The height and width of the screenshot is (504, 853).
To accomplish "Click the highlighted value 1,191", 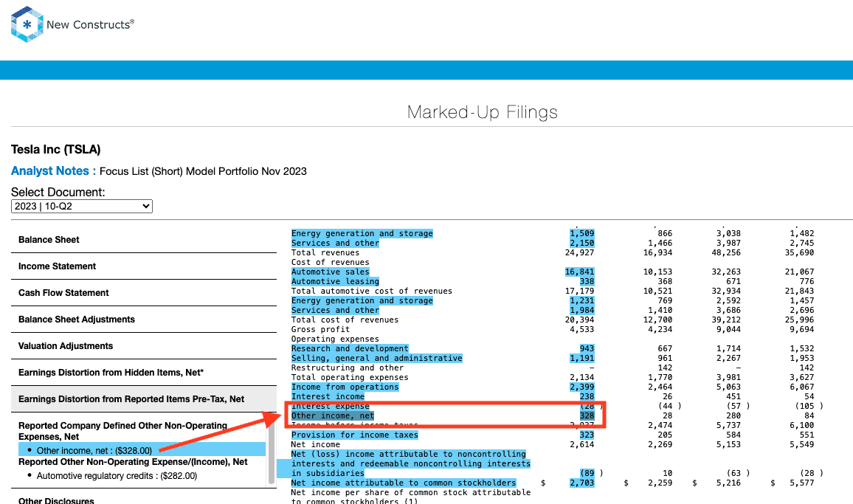I will [582, 358].
